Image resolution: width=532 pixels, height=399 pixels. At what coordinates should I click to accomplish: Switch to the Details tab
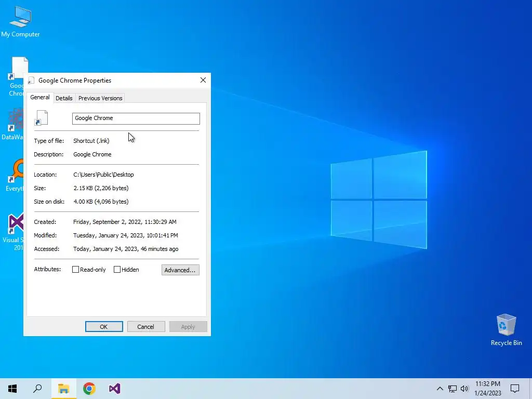64,98
